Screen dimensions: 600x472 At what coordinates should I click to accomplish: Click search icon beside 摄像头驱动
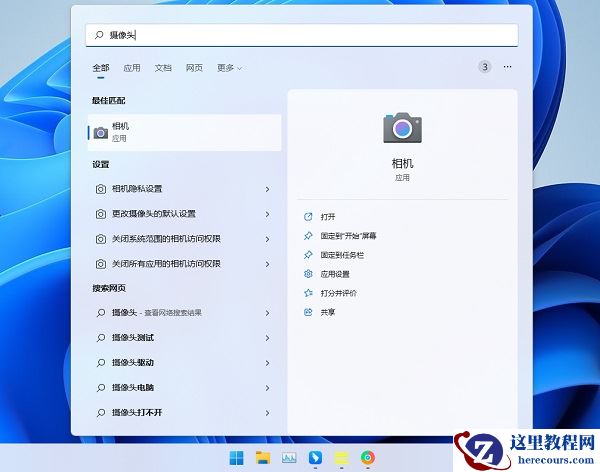coord(101,363)
